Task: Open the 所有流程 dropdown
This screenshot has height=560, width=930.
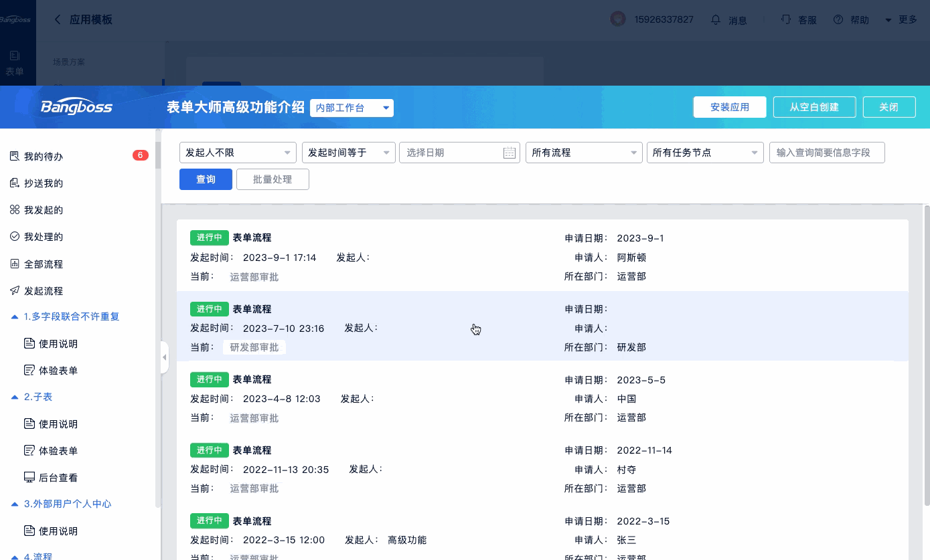Action: coord(584,153)
